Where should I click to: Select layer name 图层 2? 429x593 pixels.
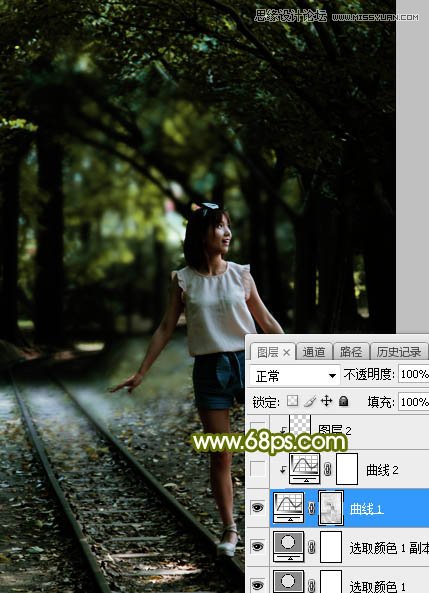point(335,429)
